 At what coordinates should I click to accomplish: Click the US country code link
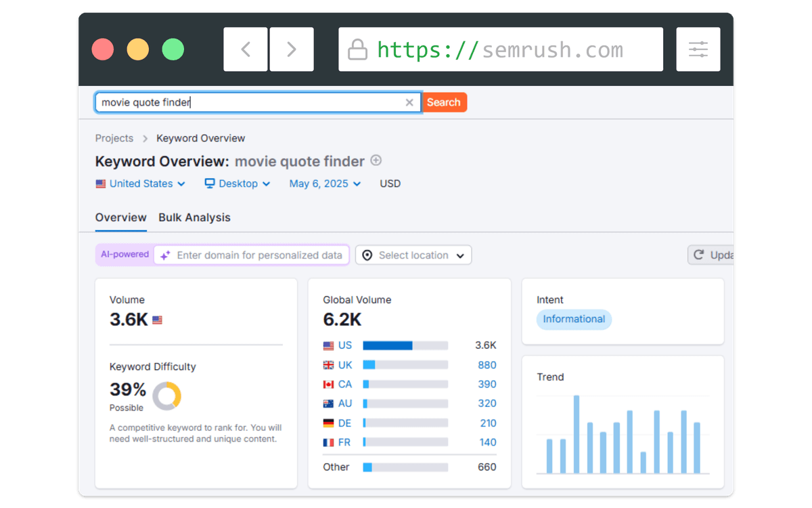coord(345,345)
